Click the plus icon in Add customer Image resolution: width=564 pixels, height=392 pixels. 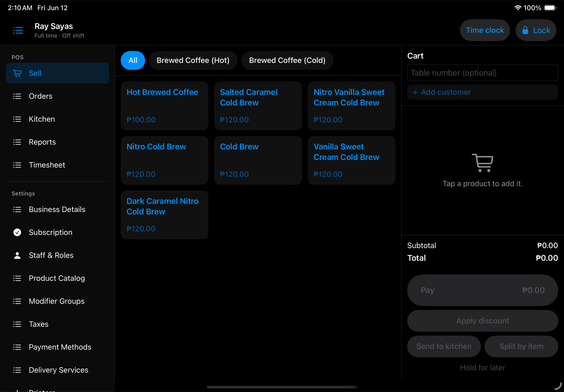415,92
